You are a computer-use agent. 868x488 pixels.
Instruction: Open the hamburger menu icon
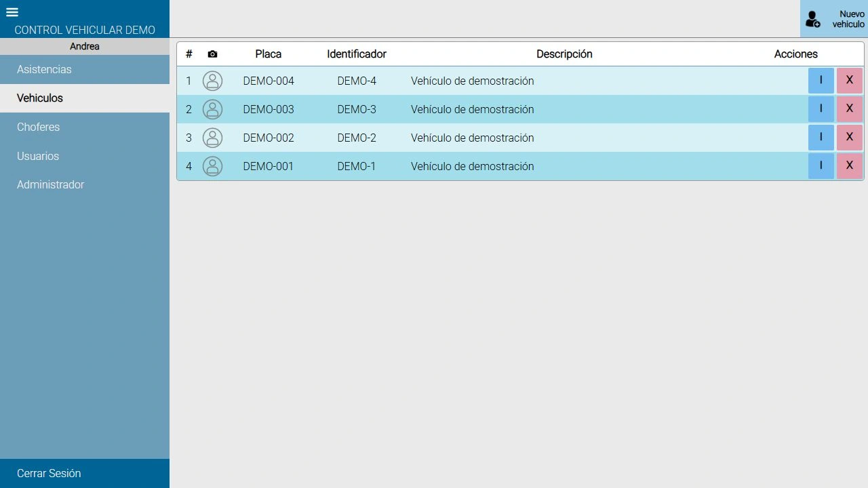click(12, 12)
